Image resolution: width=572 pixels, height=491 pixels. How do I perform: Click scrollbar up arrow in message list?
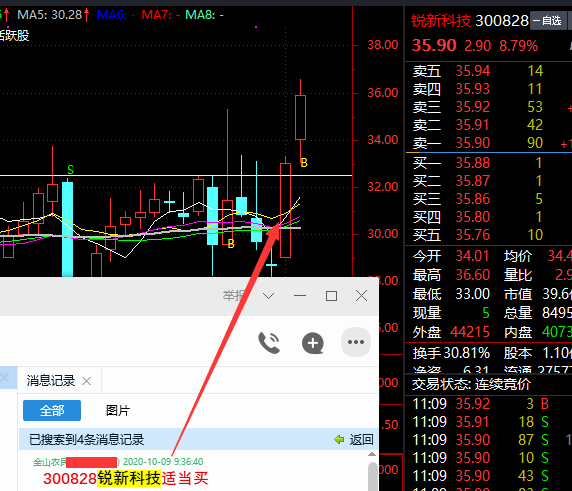372,454
